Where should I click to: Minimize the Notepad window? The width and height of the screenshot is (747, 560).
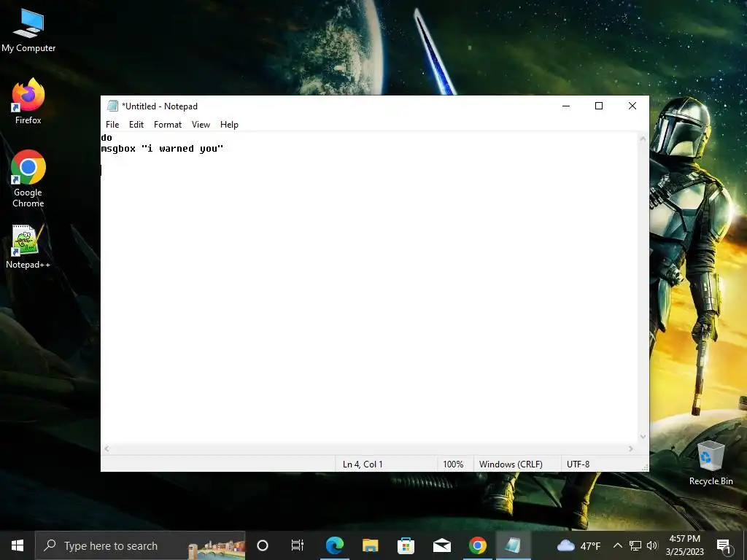click(566, 106)
